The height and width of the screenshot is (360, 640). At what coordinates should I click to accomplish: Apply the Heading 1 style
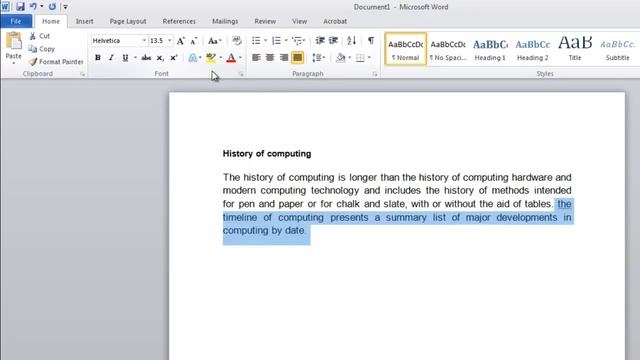pyautogui.click(x=490, y=49)
